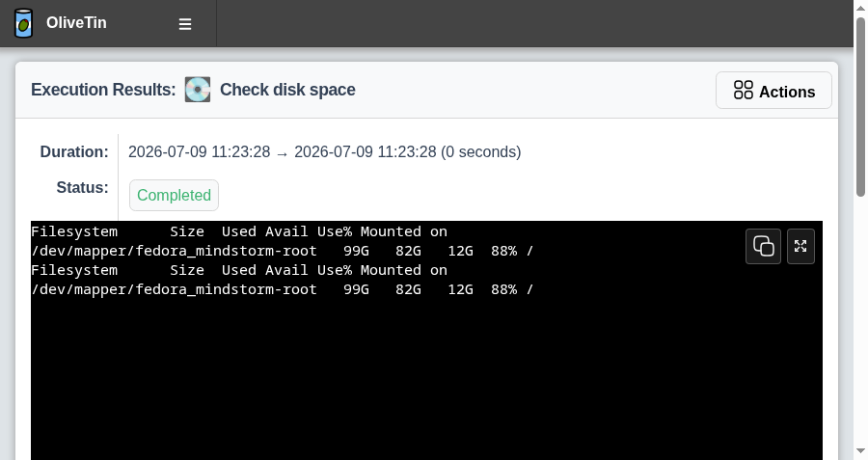Go back via the Actions button
Viewport: 868px width, 460px height.
[x=773, y=91]
